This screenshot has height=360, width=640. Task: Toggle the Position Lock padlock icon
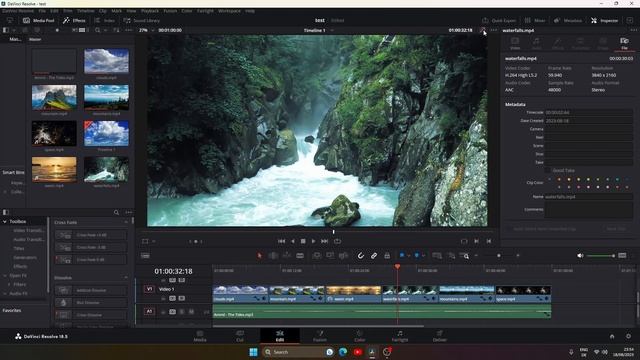(x=387, y=256)
